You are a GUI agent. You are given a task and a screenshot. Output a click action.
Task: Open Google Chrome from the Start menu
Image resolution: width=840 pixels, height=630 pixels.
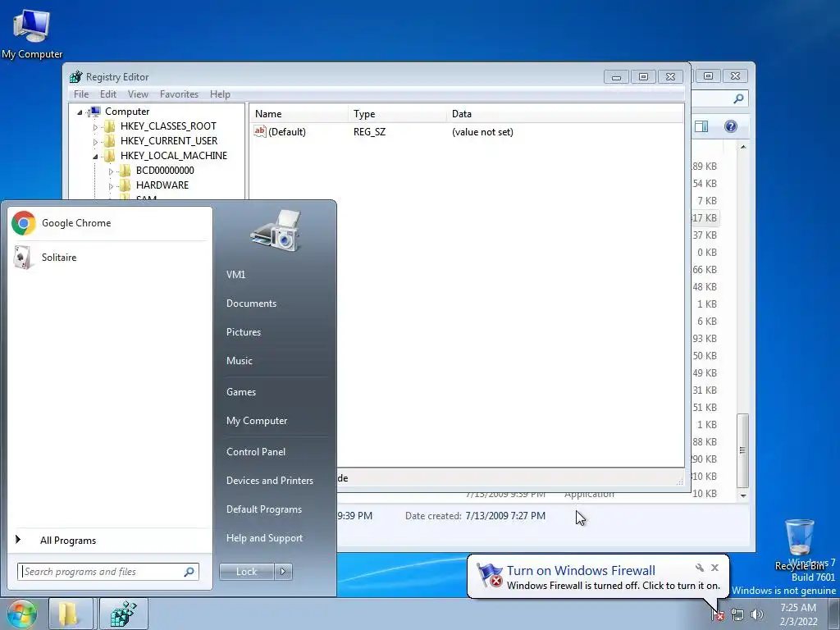110,223
